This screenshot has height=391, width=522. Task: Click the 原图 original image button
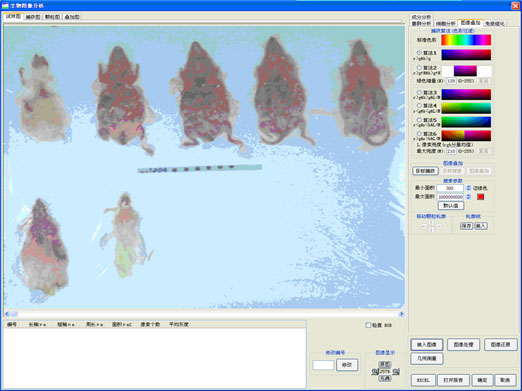click(x=385, y=365)
